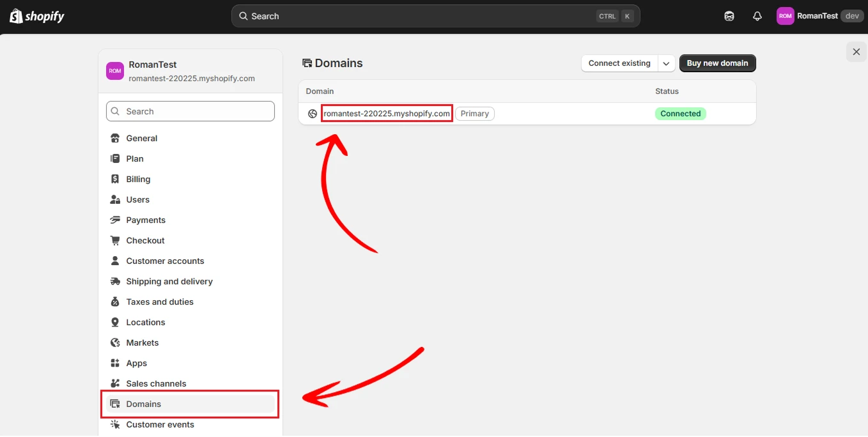Click the General settings store icon
This screenshot has height=437, width=868.
coord(115,138)
